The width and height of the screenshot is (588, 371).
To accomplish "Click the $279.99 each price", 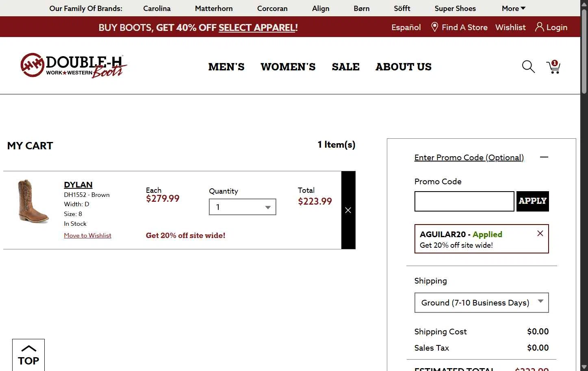I will pyautogui.click(x=163, y=199).
